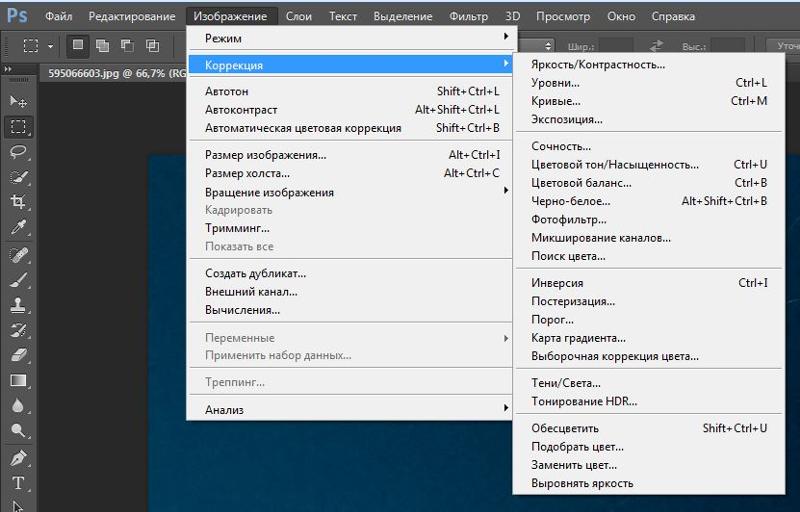
Task: Select the Move tool
Action: point(18,101)
